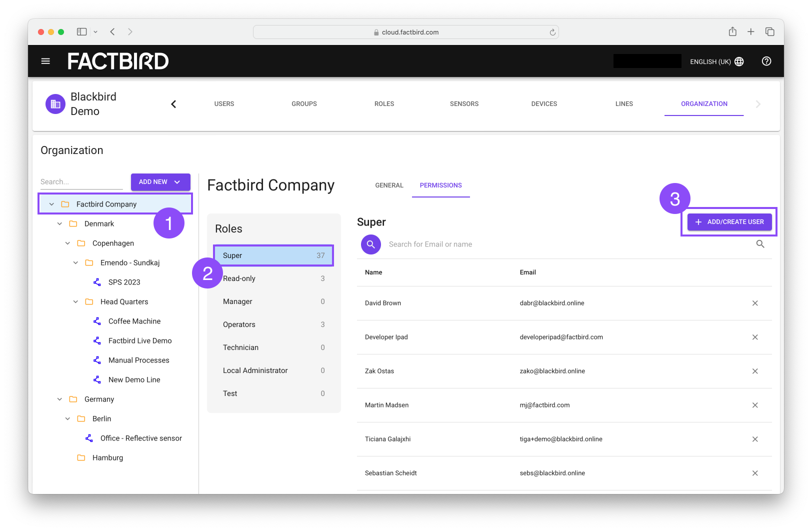Click the SPS 2023 line icon
812x531 pixels.
click(97, 282)
